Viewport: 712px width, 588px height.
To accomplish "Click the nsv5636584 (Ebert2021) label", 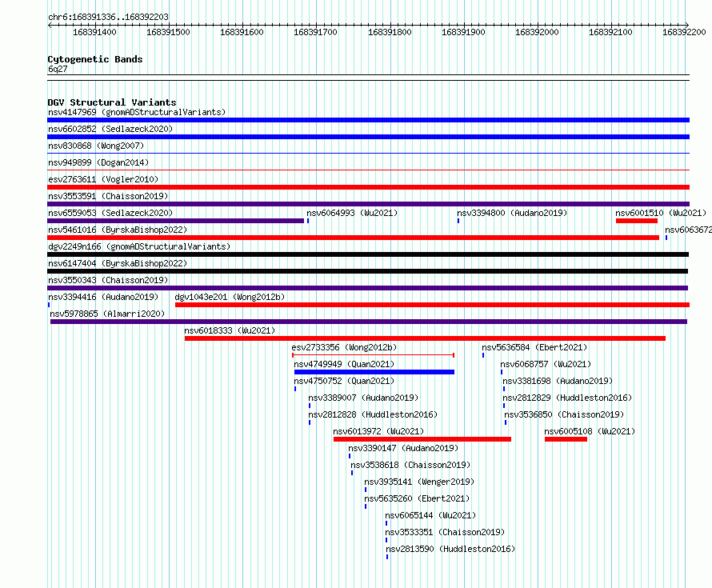I will point(534,347).
